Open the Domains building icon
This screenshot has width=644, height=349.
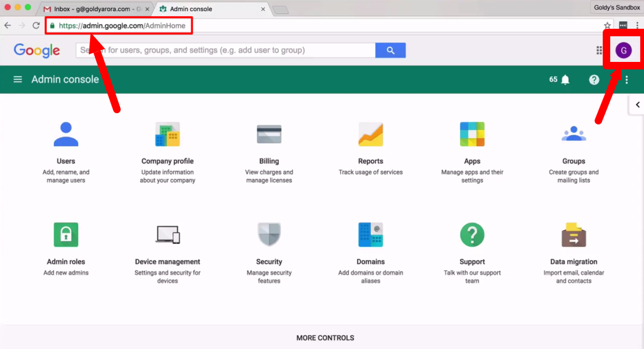point(371,235)
